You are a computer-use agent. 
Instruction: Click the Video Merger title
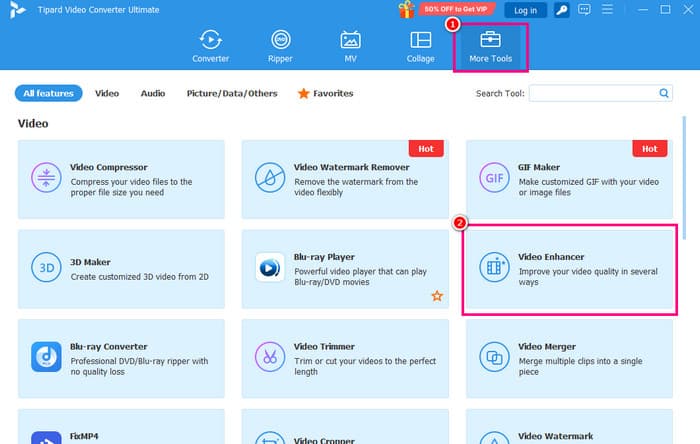[547, 347]
